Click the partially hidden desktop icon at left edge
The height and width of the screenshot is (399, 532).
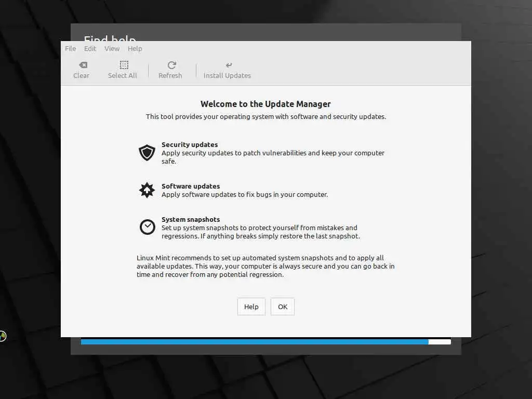pyautogui.click(x=3, y=336)
